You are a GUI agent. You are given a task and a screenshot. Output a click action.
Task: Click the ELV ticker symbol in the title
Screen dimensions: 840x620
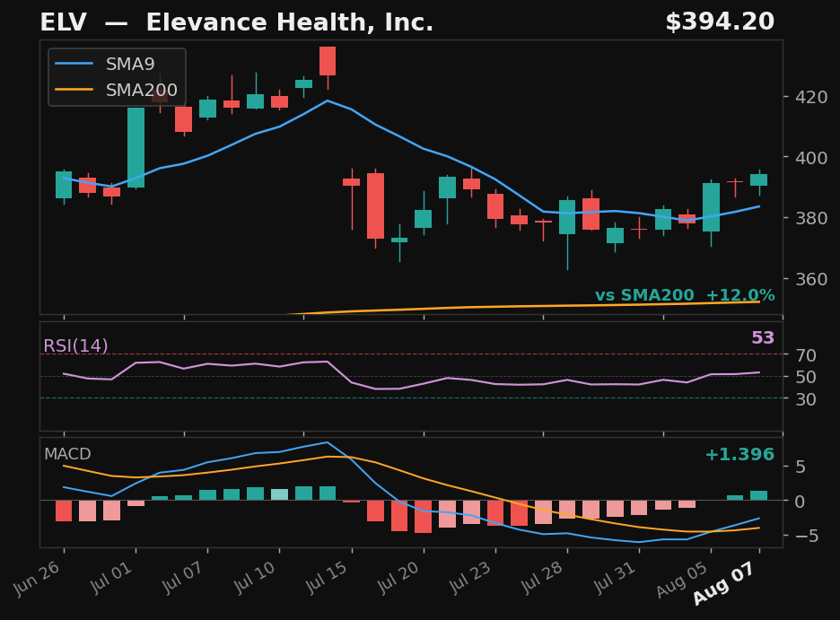(63, 22)
